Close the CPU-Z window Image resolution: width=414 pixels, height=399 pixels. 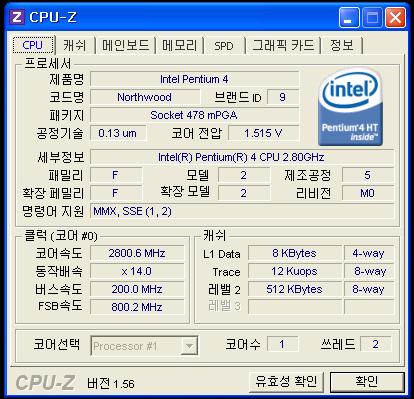[395, 17]
